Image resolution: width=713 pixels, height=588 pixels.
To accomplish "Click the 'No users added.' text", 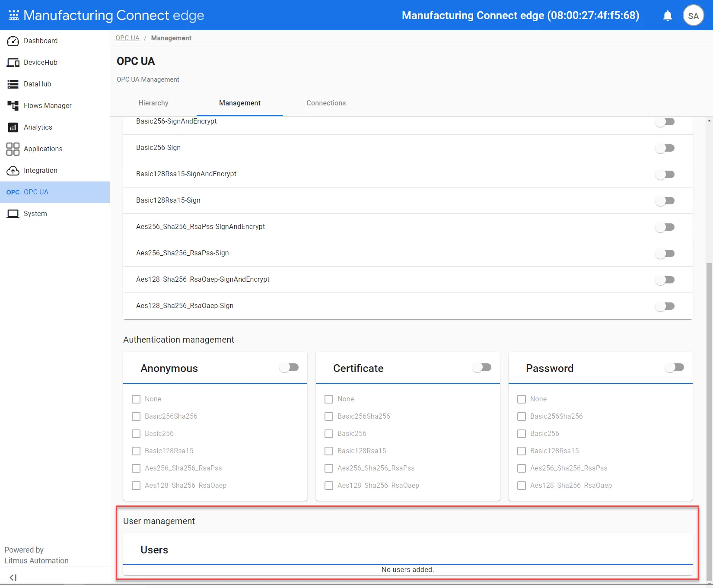I will [x=408, y=570].
